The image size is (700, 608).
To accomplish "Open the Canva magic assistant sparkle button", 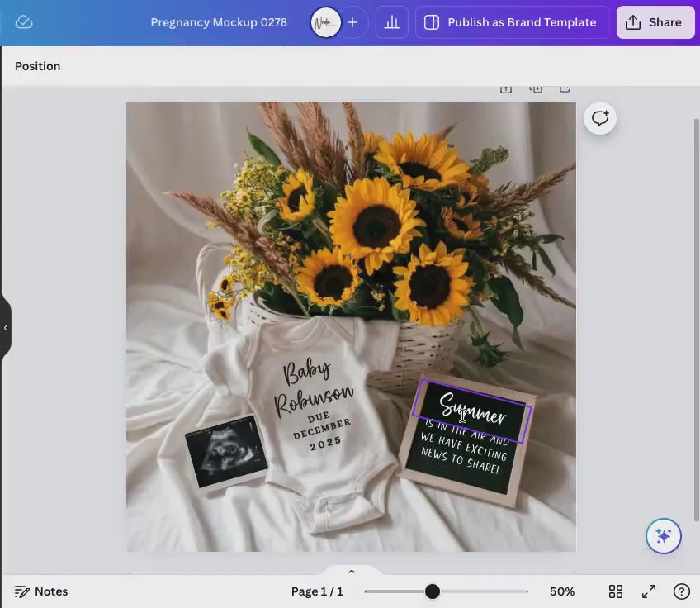I will coord(663,535).
